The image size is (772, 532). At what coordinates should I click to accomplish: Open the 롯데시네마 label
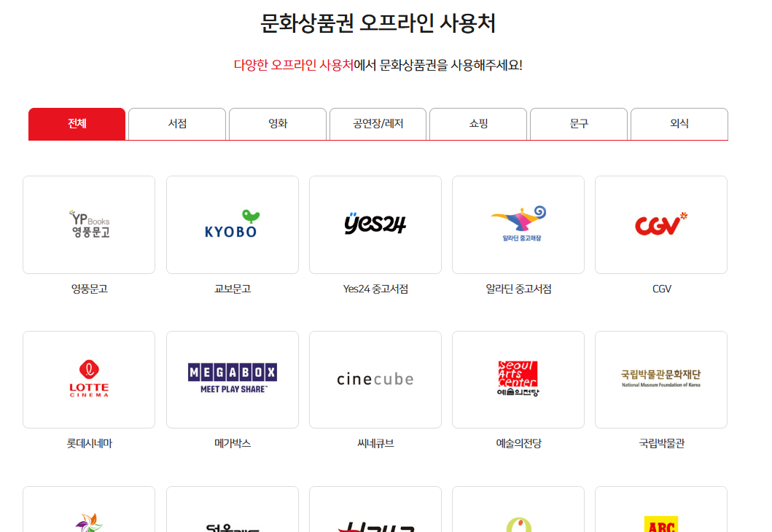(89, 443)
